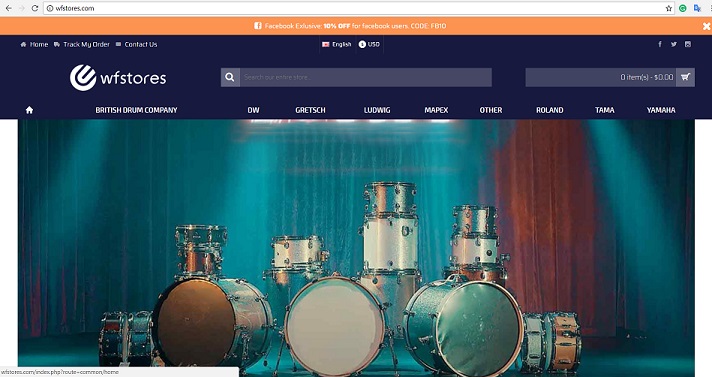Click the browser back arrow
Image resolution: width=712 pixels, height=377 pixels.
point(8,8)
